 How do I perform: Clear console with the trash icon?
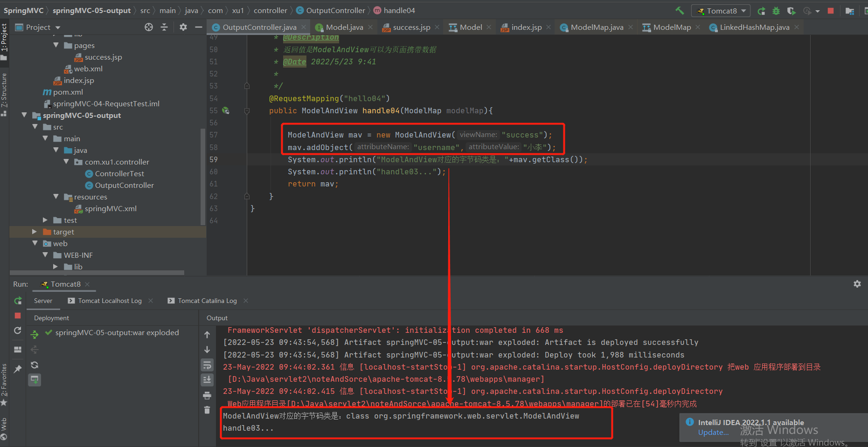[207, 410]
